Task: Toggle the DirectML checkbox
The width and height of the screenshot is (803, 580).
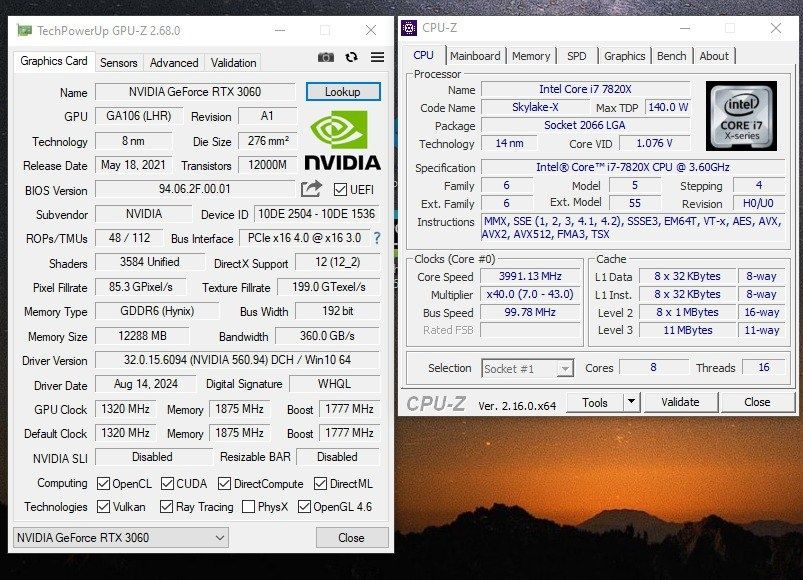Action: pos(321,484)
